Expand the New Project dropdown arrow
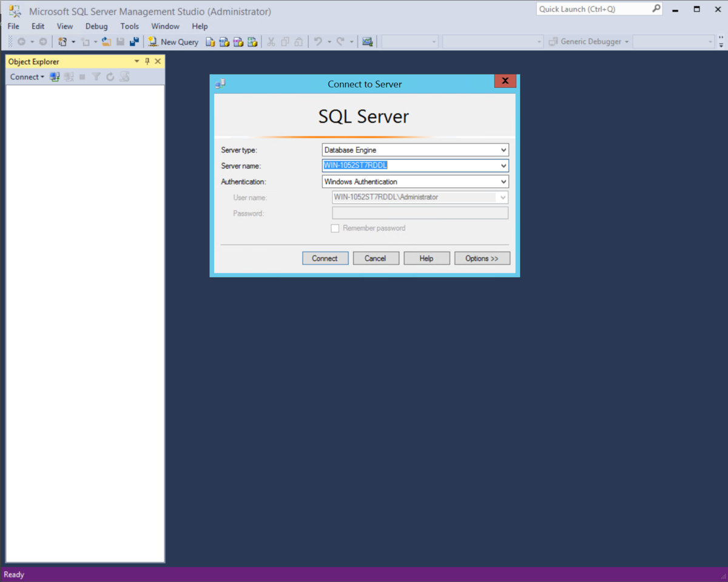The height and width of the screenshot is (582, 728). point(73,42)
